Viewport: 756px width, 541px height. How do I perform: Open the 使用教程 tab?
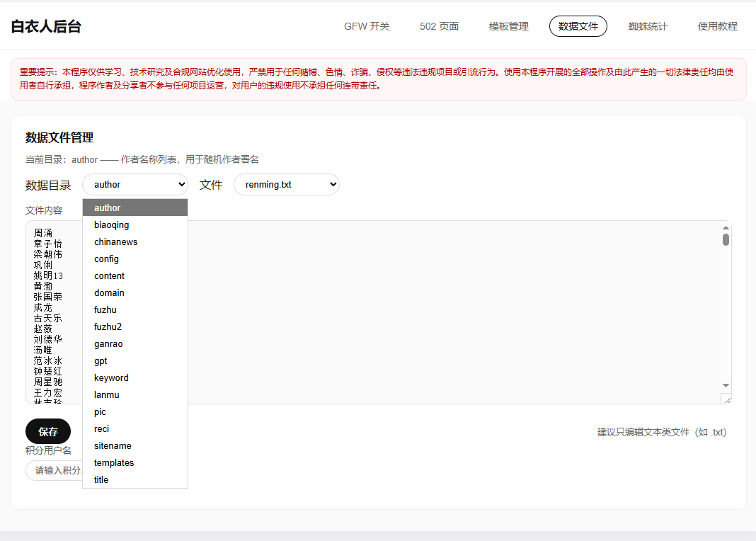[717, 26]
